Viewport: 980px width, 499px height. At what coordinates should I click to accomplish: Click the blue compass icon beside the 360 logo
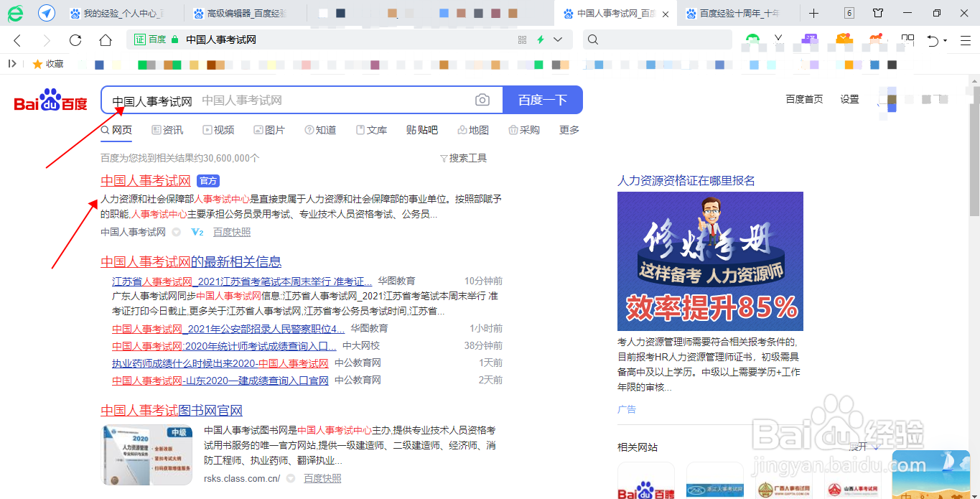point(47,13)
